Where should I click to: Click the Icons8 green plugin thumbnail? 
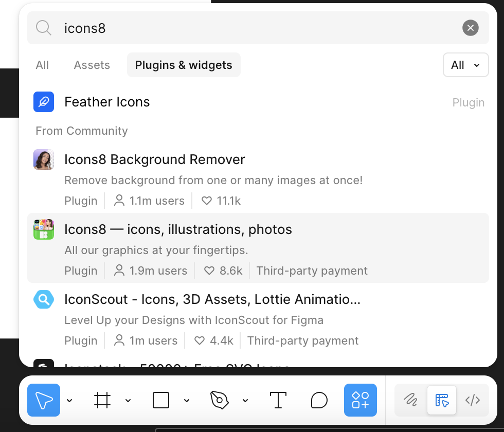point(44,229)
